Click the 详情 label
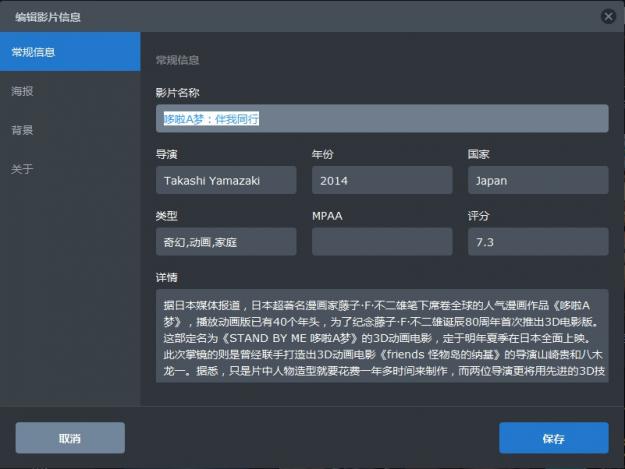 tap(167, 277)
